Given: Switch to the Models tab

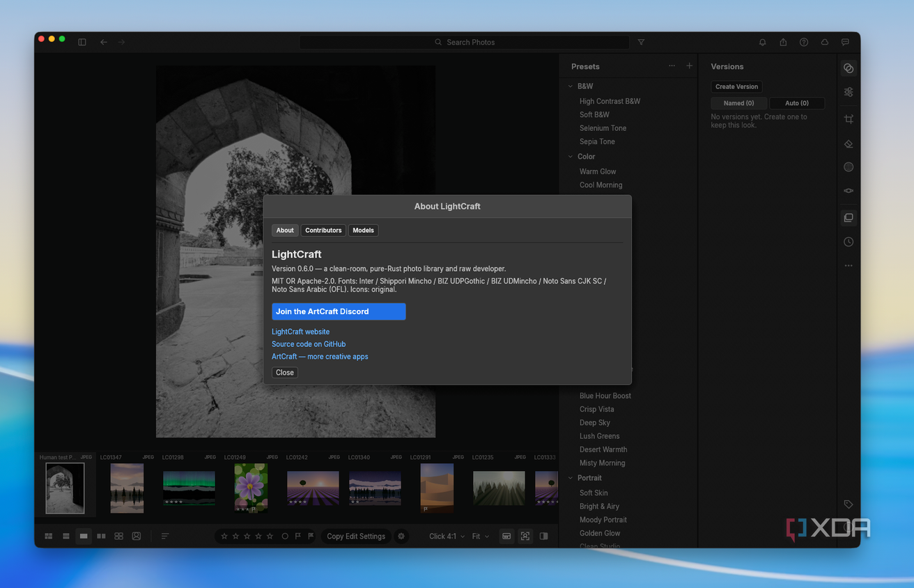Looking at the screenshot, I should [363, 231].
